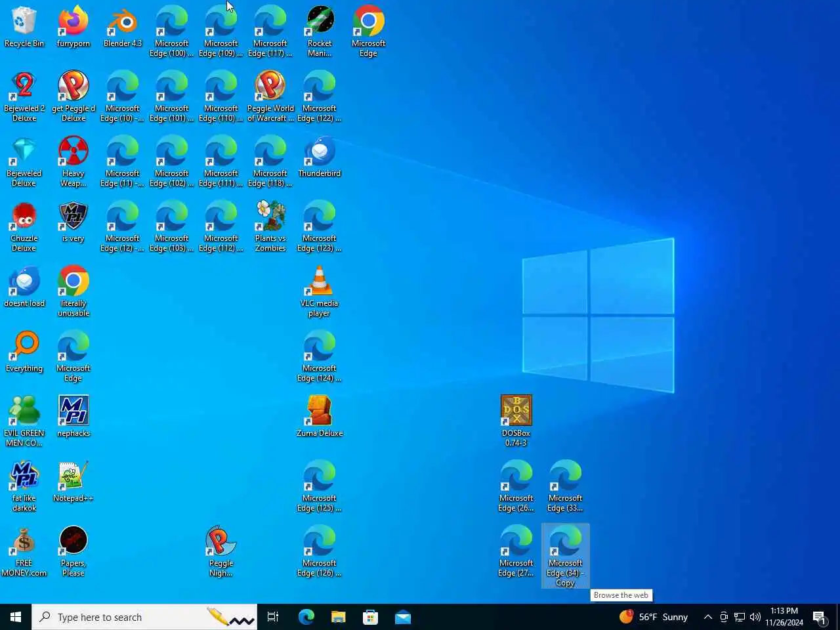Click the search highlights doodle in taskbar
This screenshot has width=840, height=630.
pos(230,617)
